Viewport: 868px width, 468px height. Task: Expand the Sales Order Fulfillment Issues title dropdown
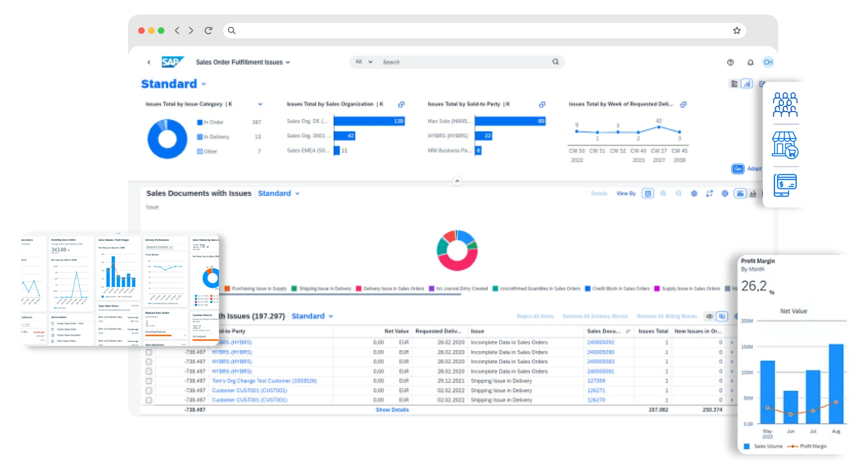(287, 62)
